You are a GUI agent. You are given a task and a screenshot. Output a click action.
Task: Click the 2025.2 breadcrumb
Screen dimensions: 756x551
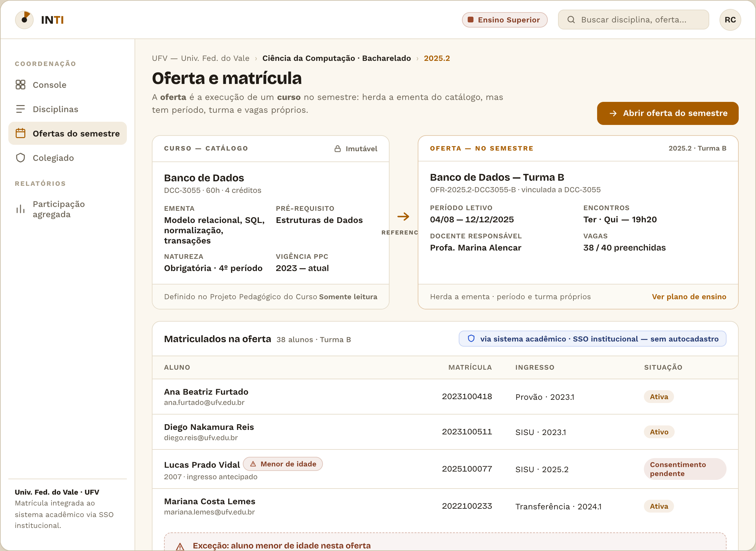click(437, 58)
